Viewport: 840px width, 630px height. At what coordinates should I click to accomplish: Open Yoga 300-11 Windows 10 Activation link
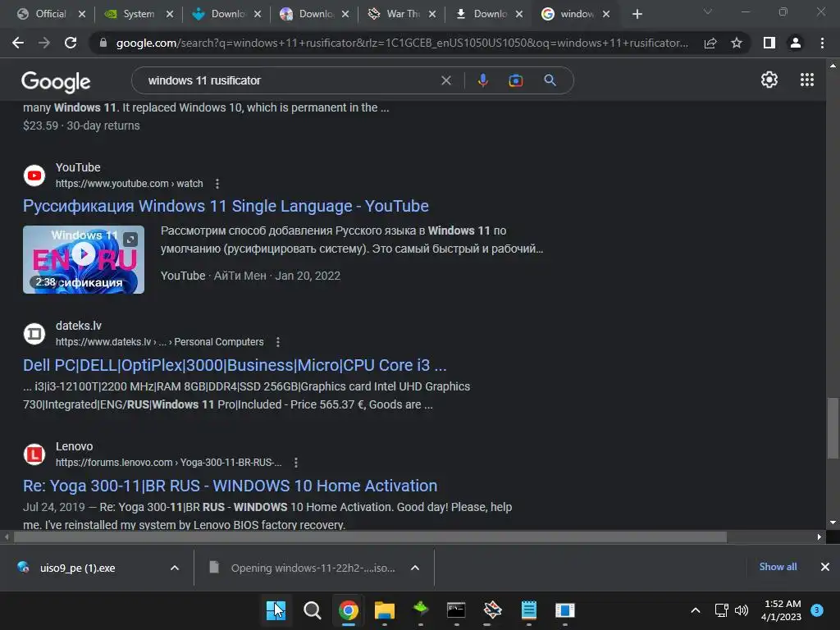point(231,486)
